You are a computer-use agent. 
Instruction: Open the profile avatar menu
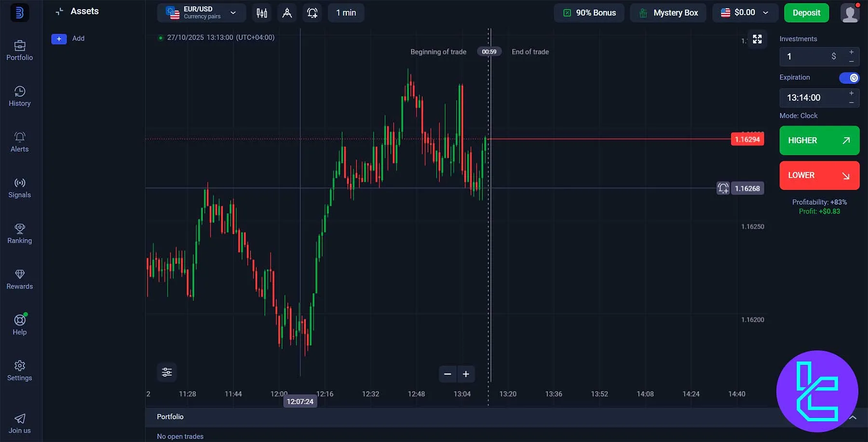point(849,13)
